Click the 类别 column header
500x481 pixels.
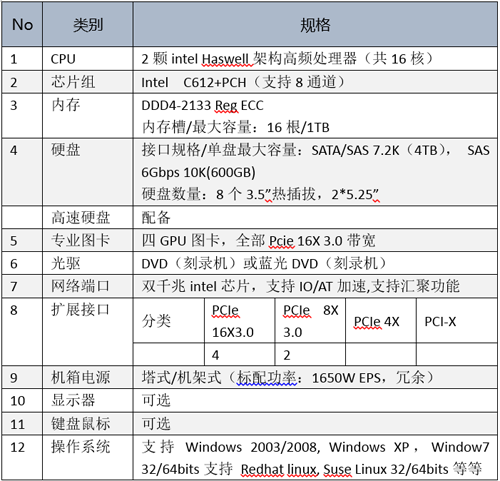88,25
